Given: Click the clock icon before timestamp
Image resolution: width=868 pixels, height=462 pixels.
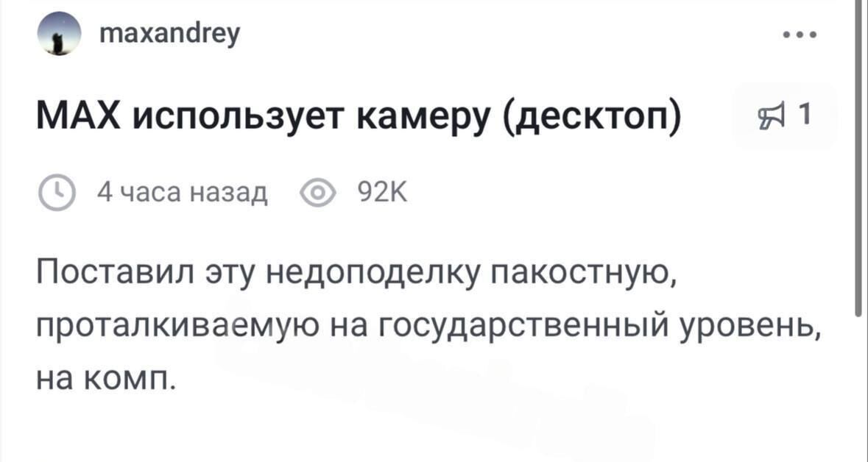Looking at the screenshot, I should [55, 194].
